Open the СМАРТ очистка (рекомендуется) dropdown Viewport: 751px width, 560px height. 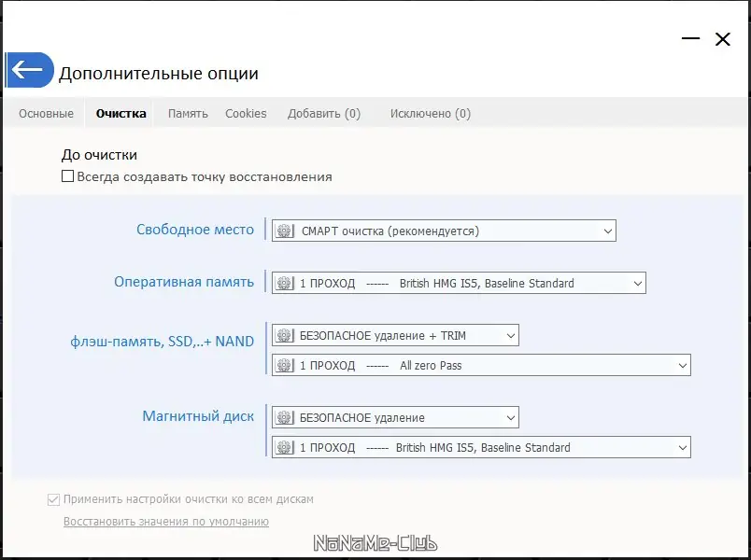tap(444, 231)
